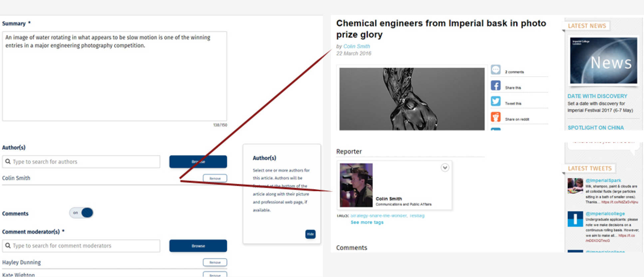The width and height of the screenshot is (644, 277).
Task: Click See more tags link
Action: point(367,222)
